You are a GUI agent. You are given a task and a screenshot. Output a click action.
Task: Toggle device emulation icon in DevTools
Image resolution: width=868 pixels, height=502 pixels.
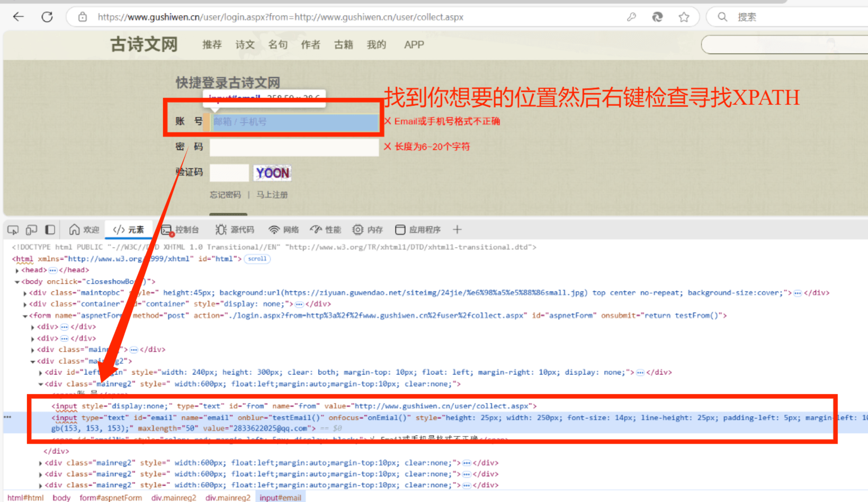pos(31,230)
